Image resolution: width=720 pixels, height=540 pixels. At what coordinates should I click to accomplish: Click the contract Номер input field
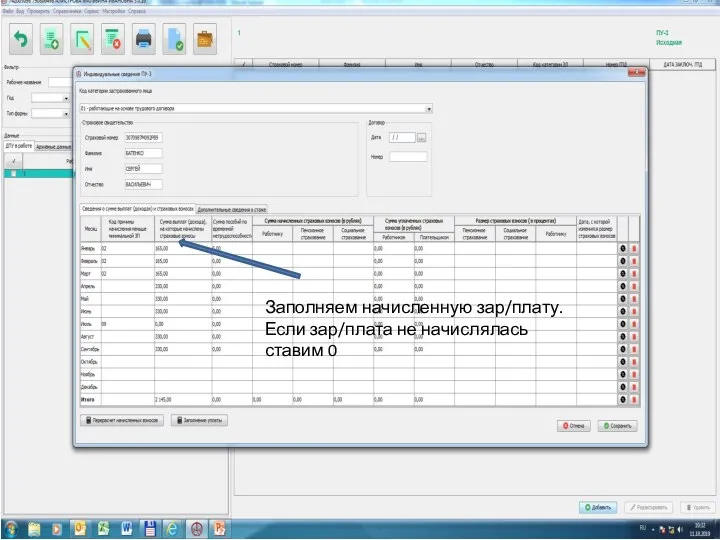tap(408, 157)
